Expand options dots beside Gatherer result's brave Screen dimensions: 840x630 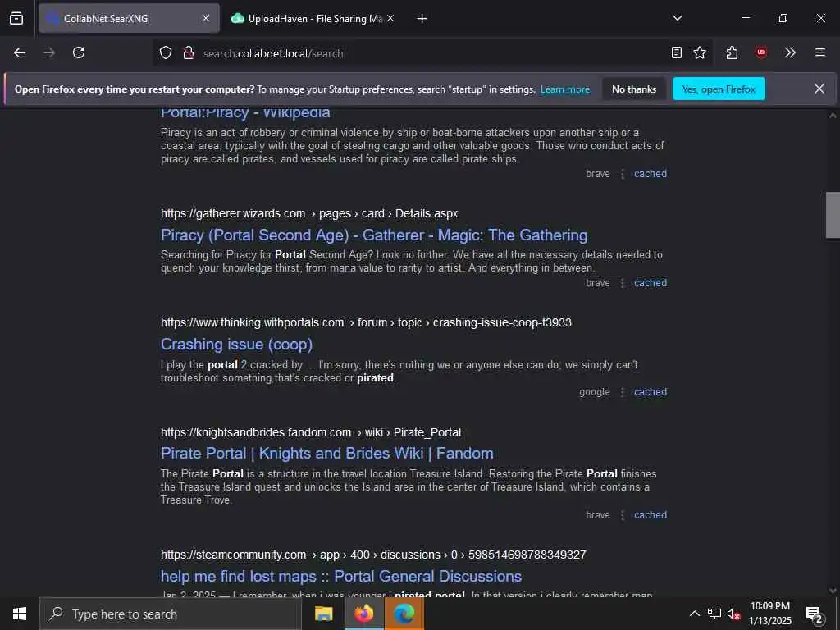tap(623, 283)
